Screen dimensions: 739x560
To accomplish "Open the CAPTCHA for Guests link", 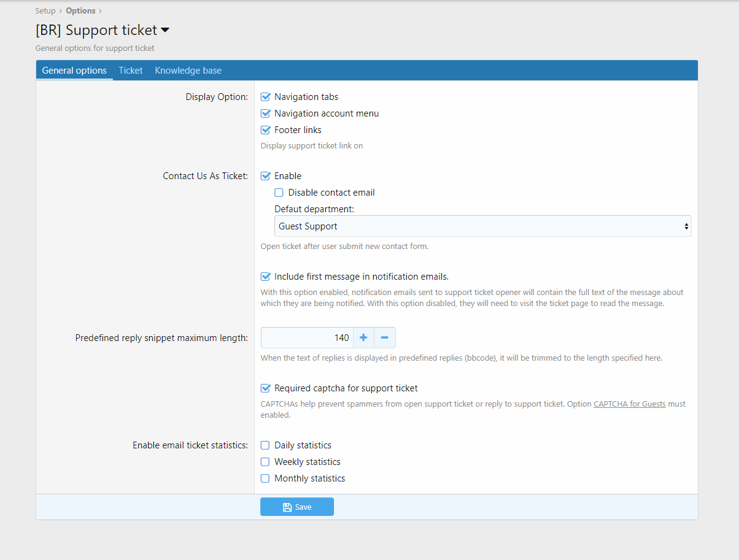I will tap(629, 404).
